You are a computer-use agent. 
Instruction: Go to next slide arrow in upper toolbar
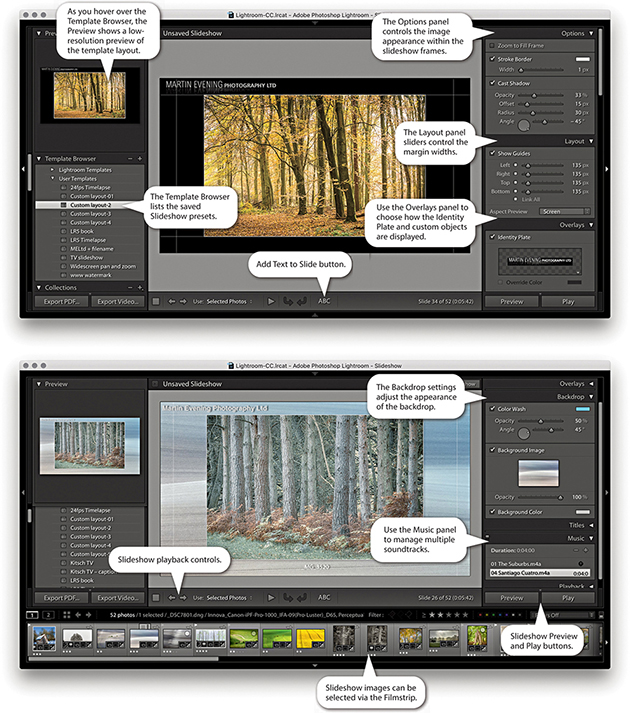click(183, 301)
